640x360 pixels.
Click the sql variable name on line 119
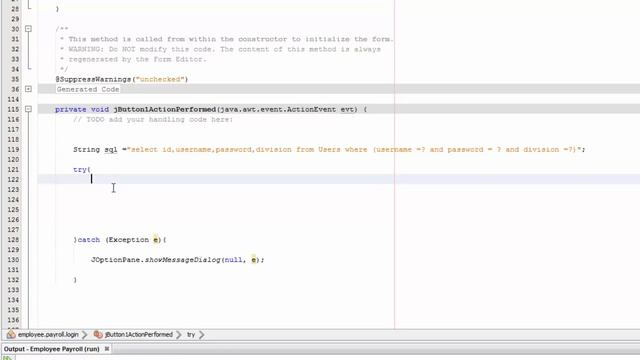(x=111, y=149)
